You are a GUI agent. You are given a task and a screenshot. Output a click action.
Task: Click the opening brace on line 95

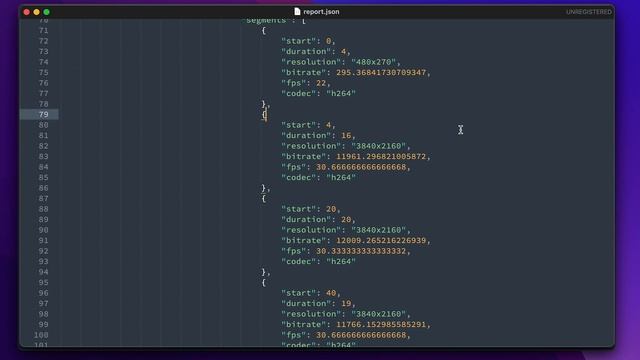(264, 283)
